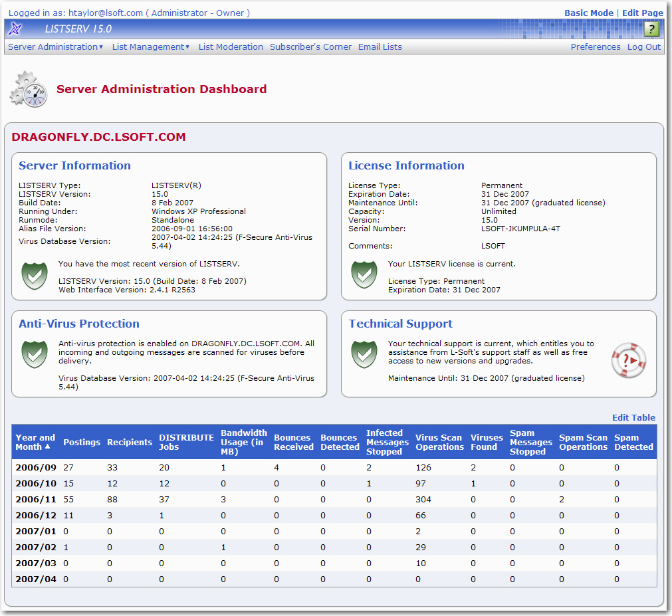Screen dimensions: 672x616
Task: Click the Recipients column header
Action: tap(130, 442)
